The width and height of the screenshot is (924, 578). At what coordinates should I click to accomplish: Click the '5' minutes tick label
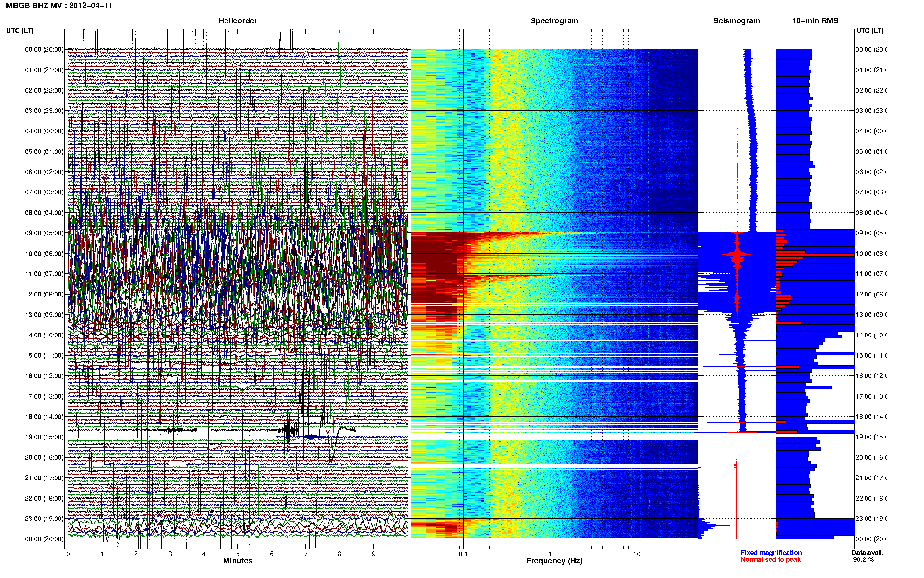tap(237, 554)
